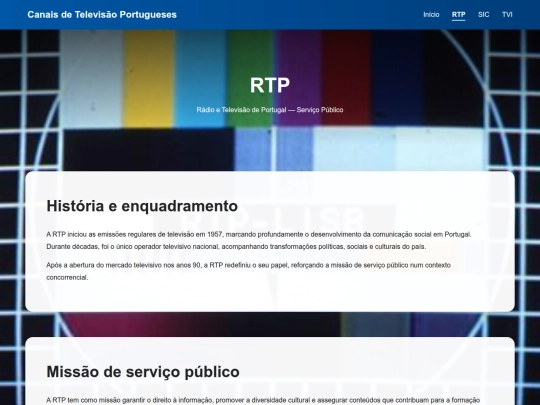Click the paragraph starting 'Após a abertura do mercado'
Image resolution: width=540 pixels, height=405 pixels.
pos(249,271)
